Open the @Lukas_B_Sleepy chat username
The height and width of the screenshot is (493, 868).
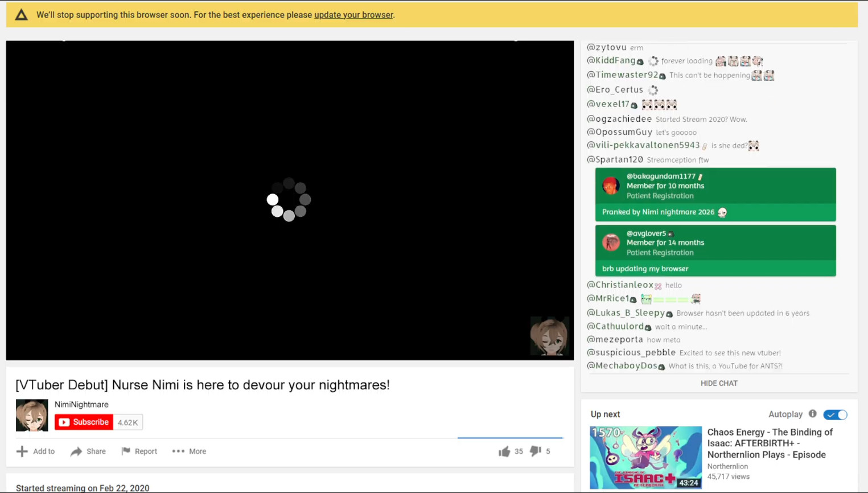(626, 313)
